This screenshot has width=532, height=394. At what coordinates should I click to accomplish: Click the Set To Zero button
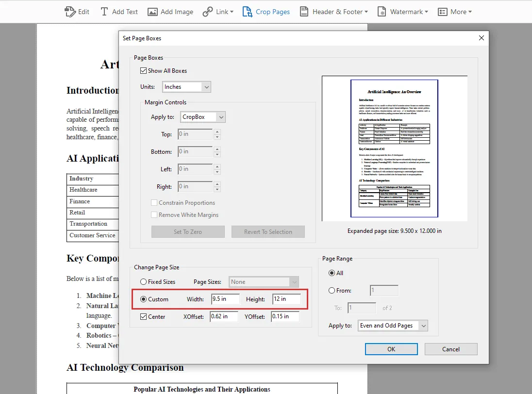click(188, 231)
